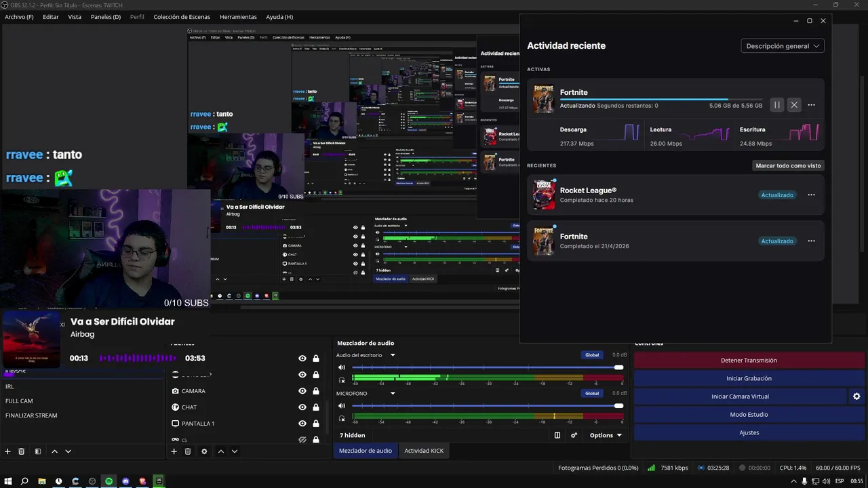Add a new scene with plus icon
Screen dimensions: 868x488
pyautogui.click(x=8, y=451)
